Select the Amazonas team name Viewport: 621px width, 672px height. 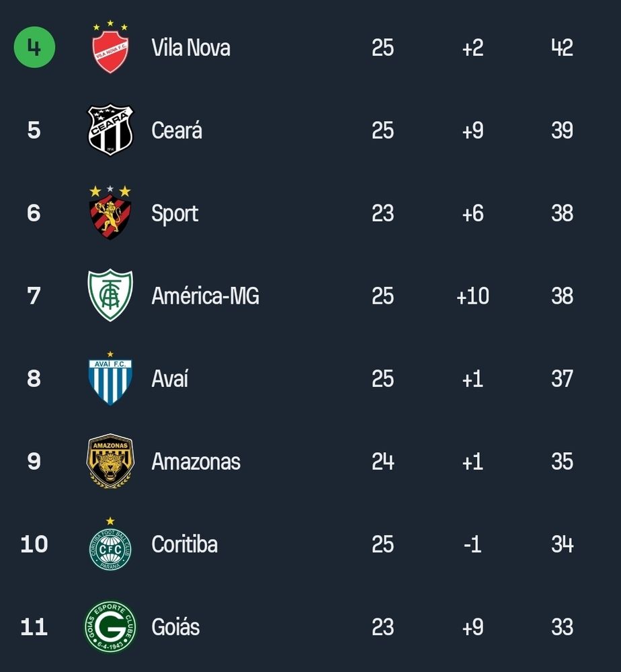[x=196, y=462]
